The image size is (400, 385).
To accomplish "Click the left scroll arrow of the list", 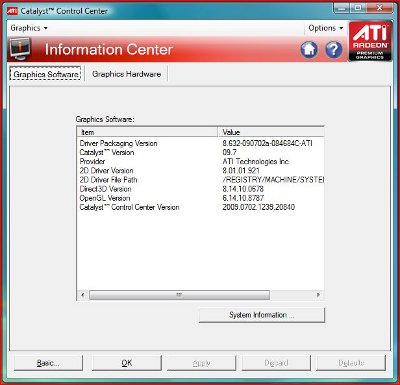I will pos(83,295).
